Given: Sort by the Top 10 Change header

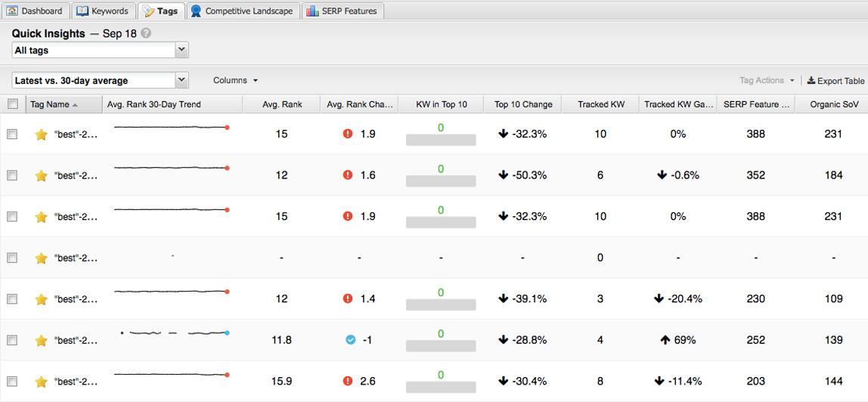Looking at the screenshot, I should coord(522,104).
